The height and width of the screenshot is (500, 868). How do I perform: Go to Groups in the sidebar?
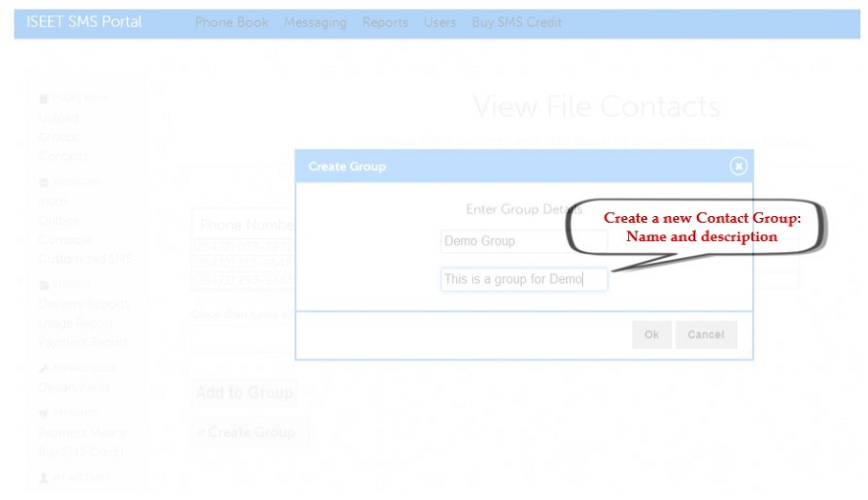[x=58, y=137]
